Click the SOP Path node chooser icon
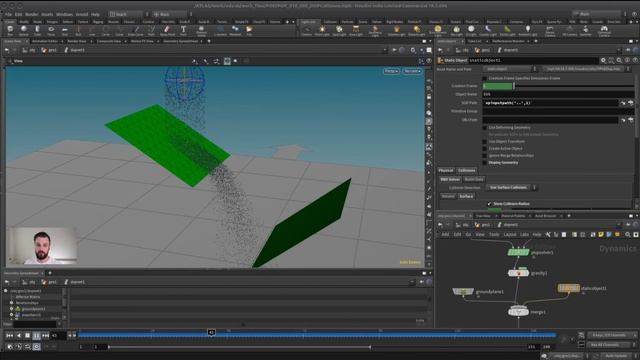This screenshot has height=360, width=640. (x=631, y=103)
